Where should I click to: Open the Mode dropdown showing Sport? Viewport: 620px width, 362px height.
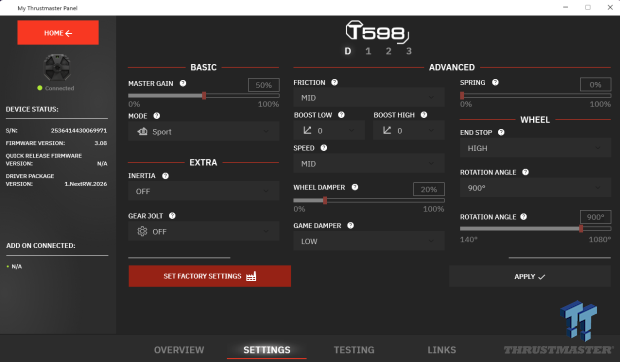click(204, 132)
